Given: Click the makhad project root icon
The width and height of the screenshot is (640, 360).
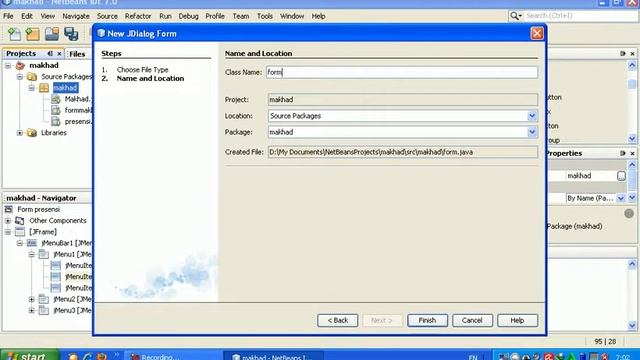Looking at the screenshot, I should [x=20, y=65].
